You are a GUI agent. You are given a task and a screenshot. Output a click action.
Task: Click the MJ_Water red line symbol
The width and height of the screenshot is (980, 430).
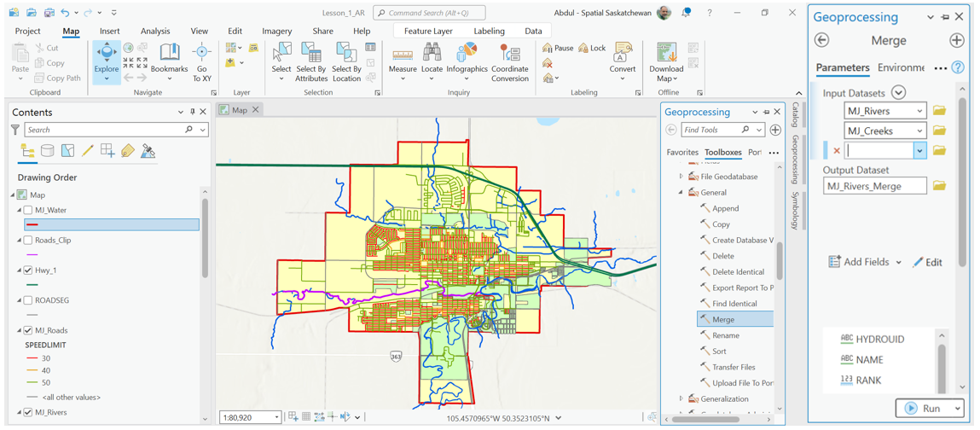coord(32,224)
